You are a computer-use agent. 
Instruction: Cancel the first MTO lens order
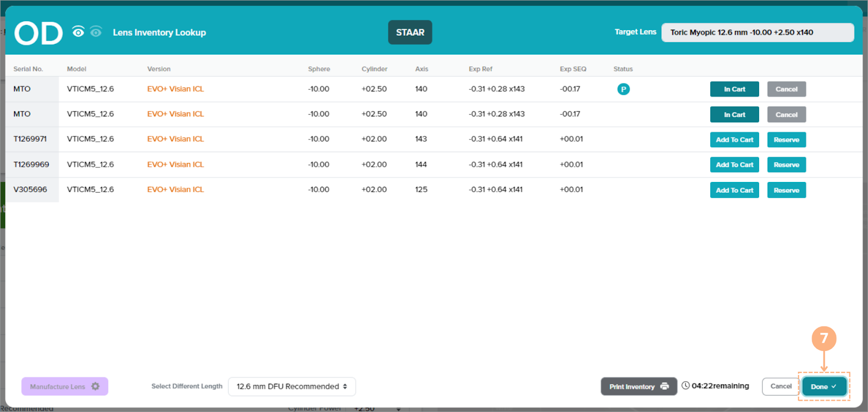786,89
